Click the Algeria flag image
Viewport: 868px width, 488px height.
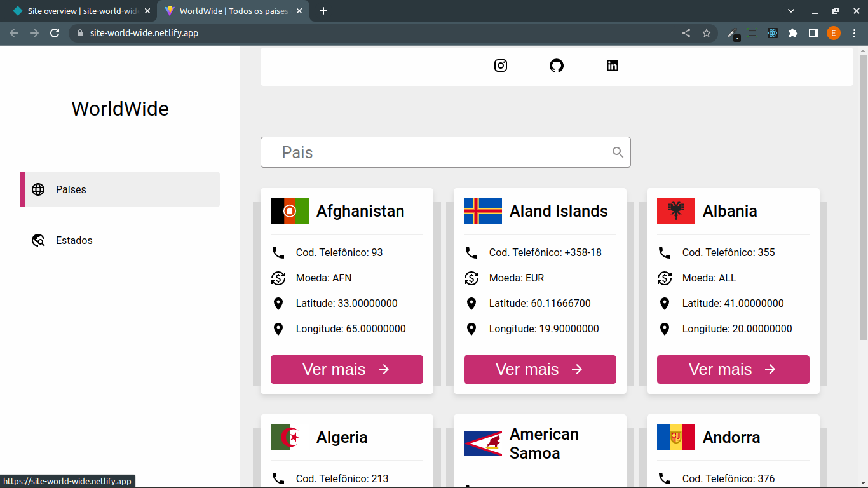(290, 437)
